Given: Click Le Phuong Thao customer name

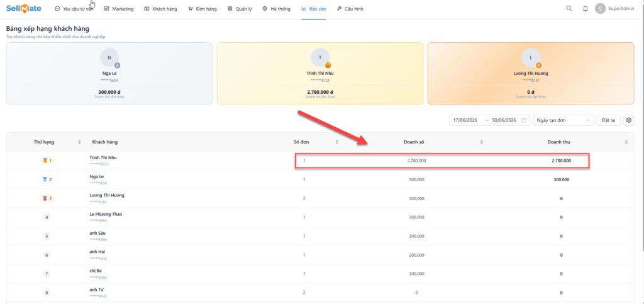Looking at the screenshot, I should 106,214.
